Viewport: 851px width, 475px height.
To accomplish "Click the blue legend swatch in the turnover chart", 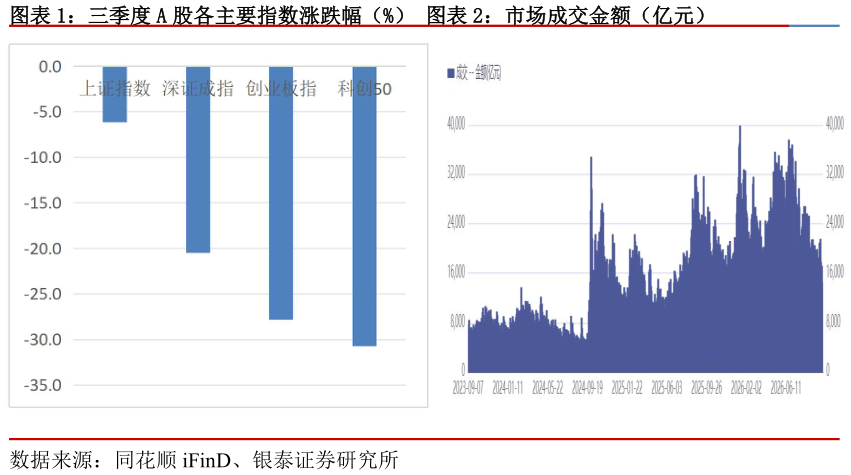I will pyautogui.click(x=450, y=73).
